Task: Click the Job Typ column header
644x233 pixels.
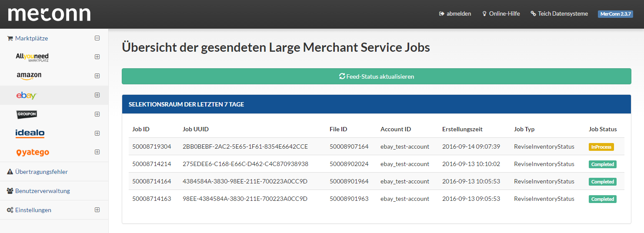Action: click(x=524, y=129)
